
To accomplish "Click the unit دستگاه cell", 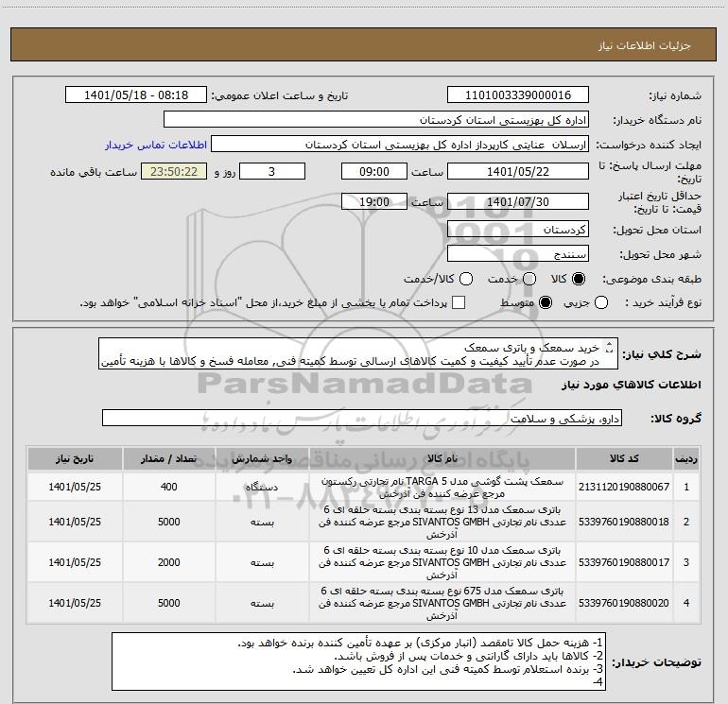I will coord(262,487).
